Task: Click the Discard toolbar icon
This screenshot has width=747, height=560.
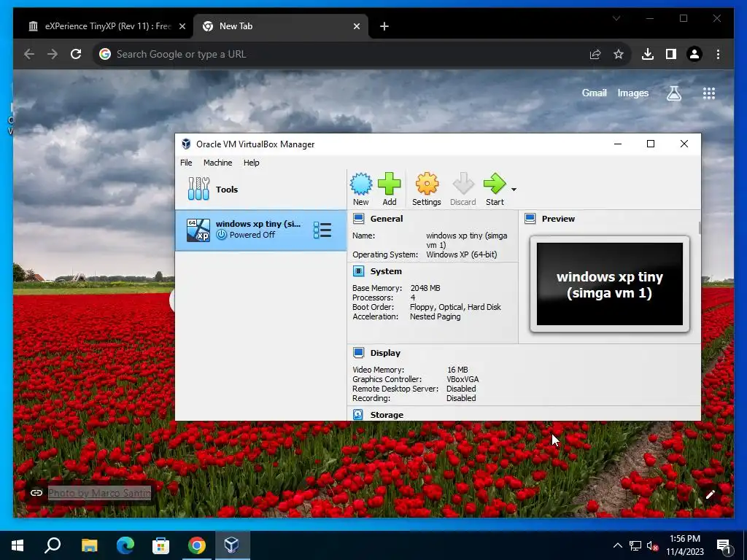Action: click(462, 189)
